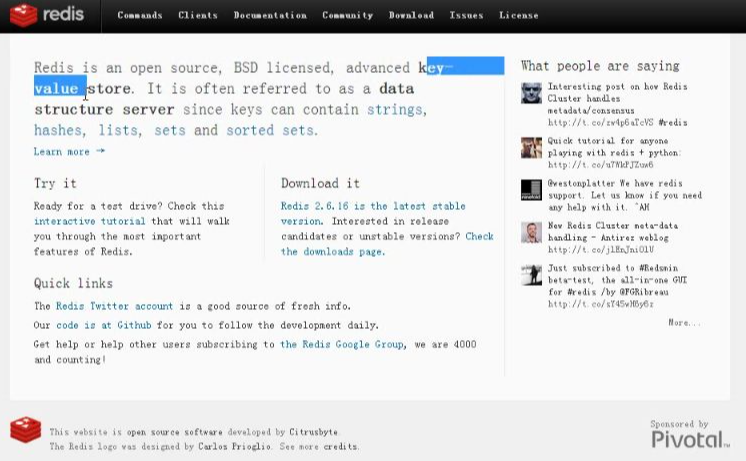The width and height of the screenshot is (746, 461).
Task: Follow the sorted sets link
Action: 272,130
